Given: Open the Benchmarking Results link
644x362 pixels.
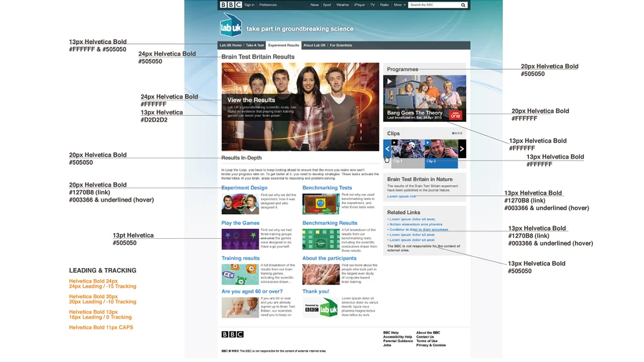Looking at the screenshot, I should point(330,223).
